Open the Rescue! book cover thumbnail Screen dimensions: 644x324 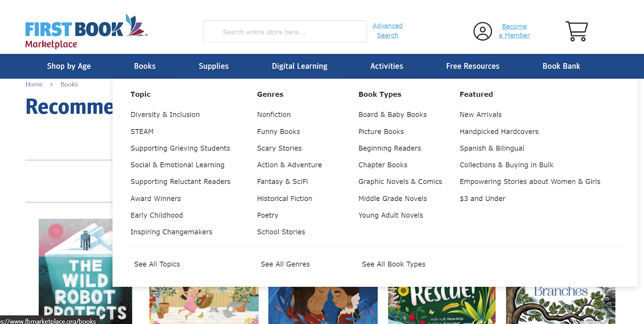click(442, 305)
